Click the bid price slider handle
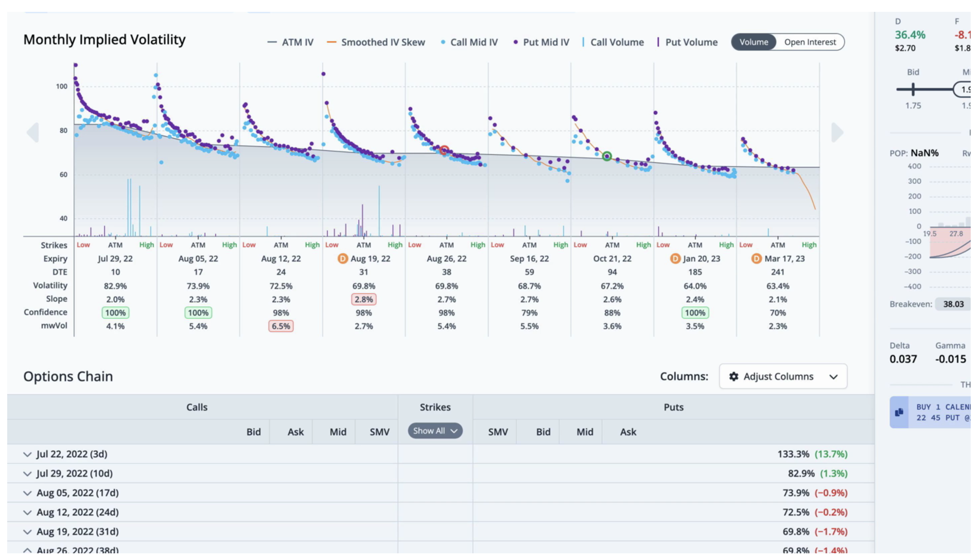980x560 pixels. point(913,90)
